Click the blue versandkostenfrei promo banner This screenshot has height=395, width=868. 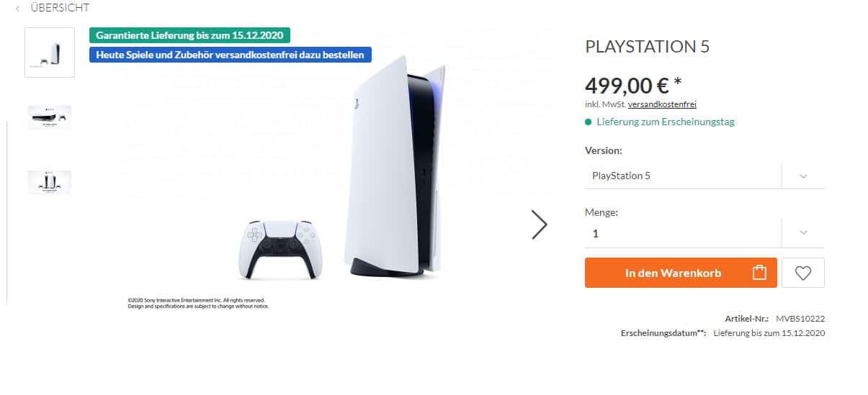pyautogui.click(x=231, y=55)
